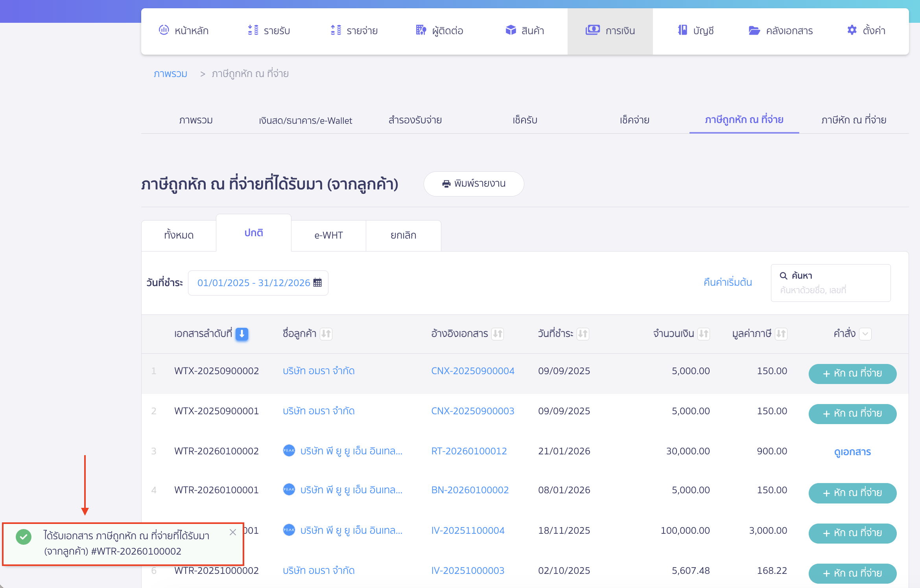This screenshot has height=588, width=920.
Task: Open the รายรับ income menu icon
Action: point(253,30)
